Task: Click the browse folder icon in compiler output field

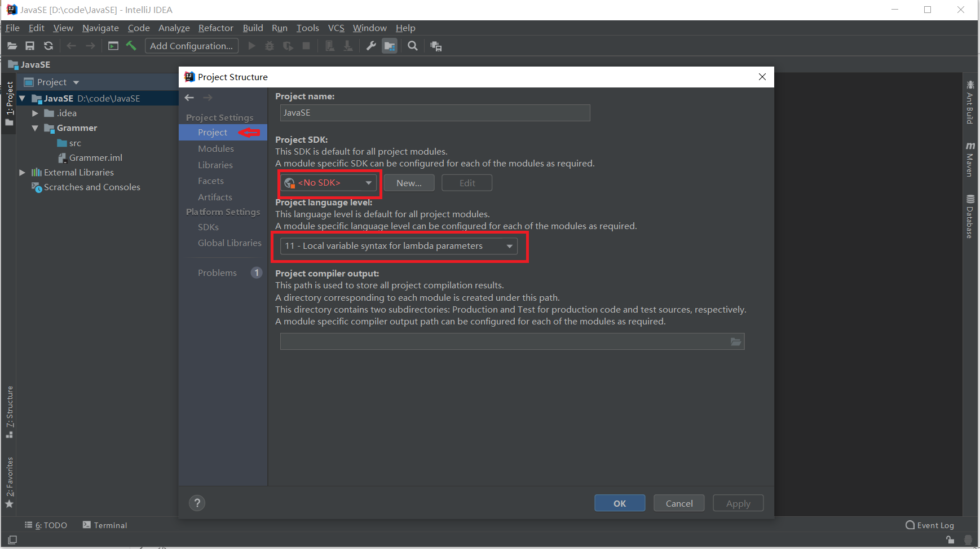Action: pyautogui.click(x=736, y=341)
